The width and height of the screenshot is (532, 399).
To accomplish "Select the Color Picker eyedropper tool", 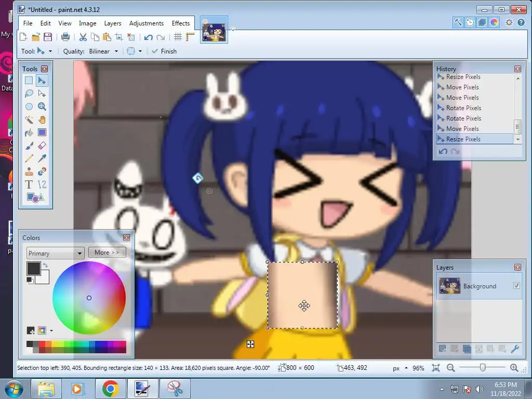I will [42, 158].
